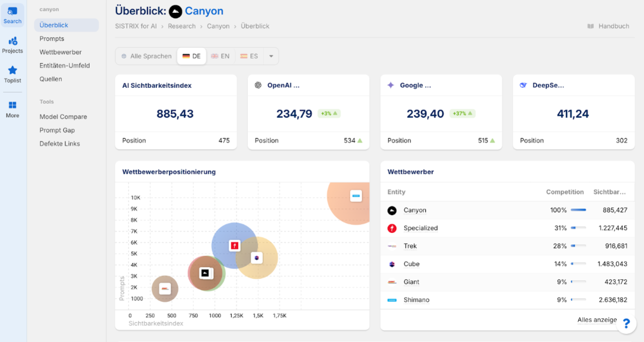Click the Search icon in left rail

click(12, 11)
